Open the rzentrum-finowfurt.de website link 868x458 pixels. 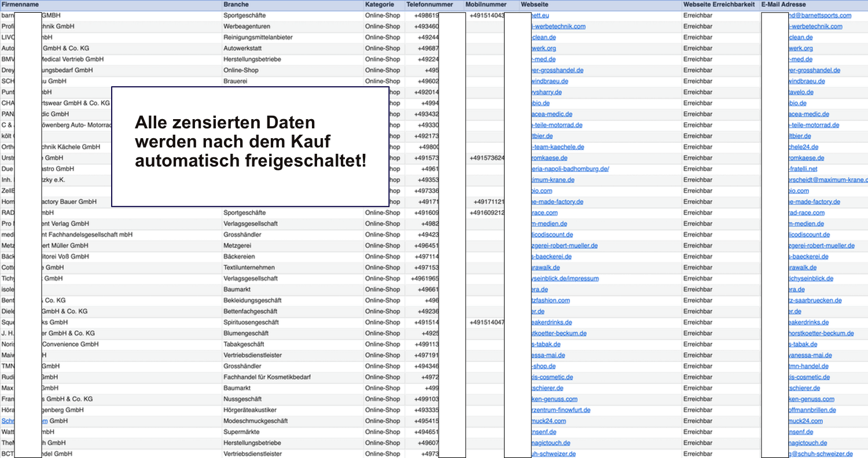pos(561,410)
